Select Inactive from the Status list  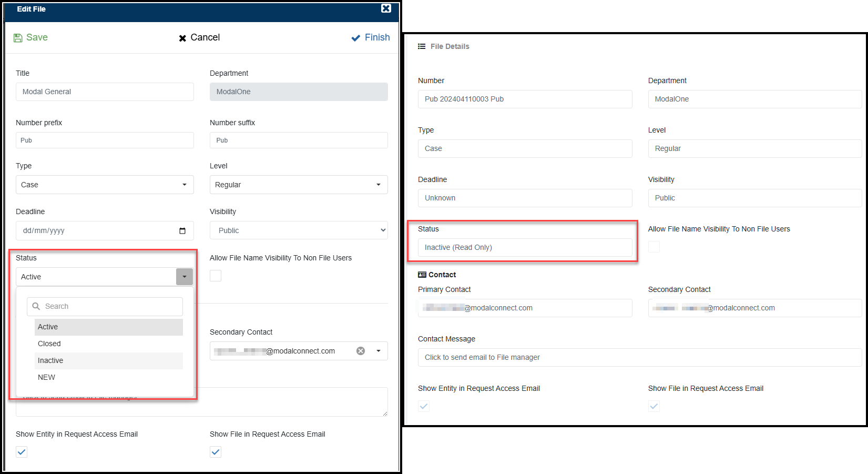[50, 360]
